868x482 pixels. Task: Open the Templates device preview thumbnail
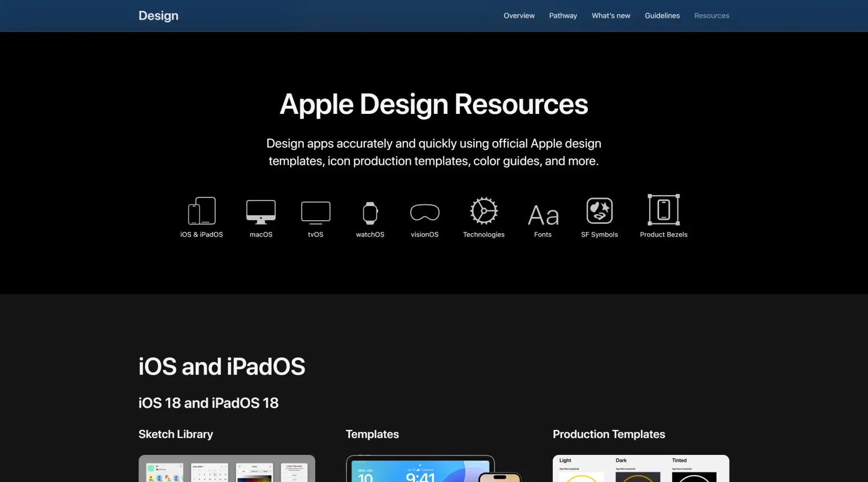434,468
